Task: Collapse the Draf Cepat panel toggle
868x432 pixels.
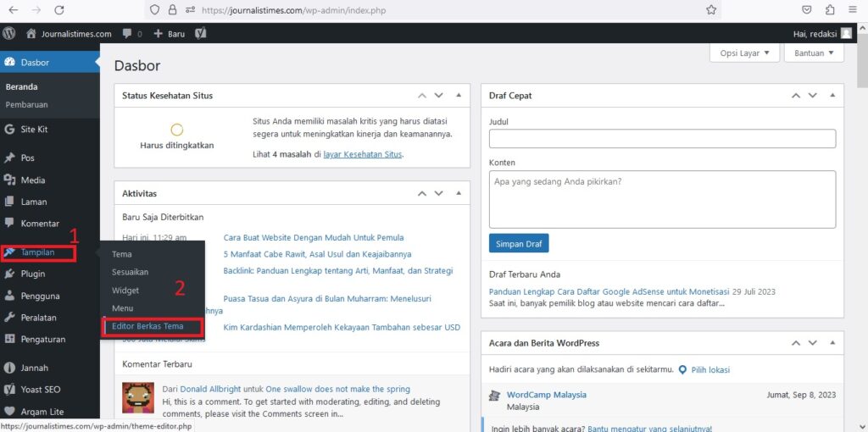Action: [x=833, y=96]
